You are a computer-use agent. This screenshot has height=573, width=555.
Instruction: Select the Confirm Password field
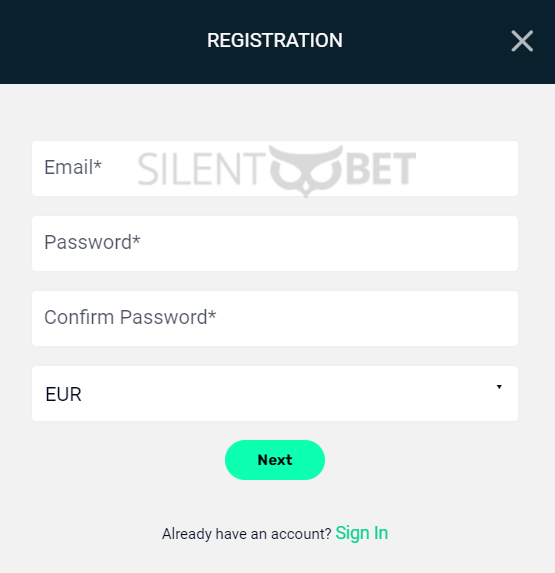275,318
